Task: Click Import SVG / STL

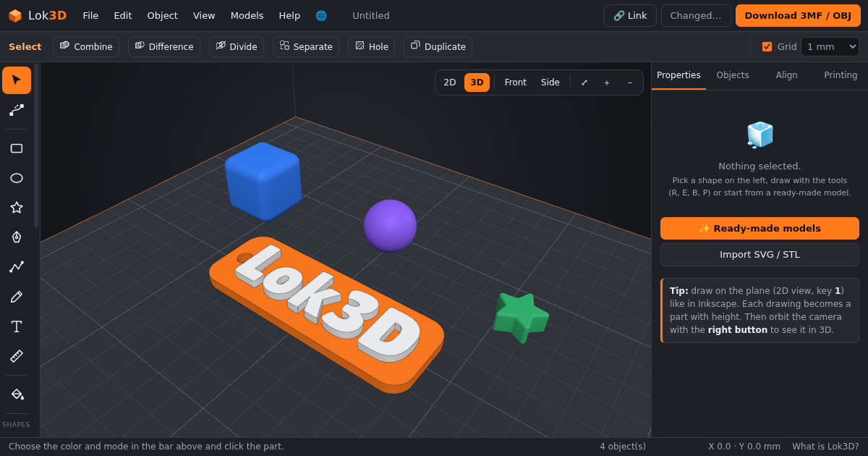Action: click(759, 255)
